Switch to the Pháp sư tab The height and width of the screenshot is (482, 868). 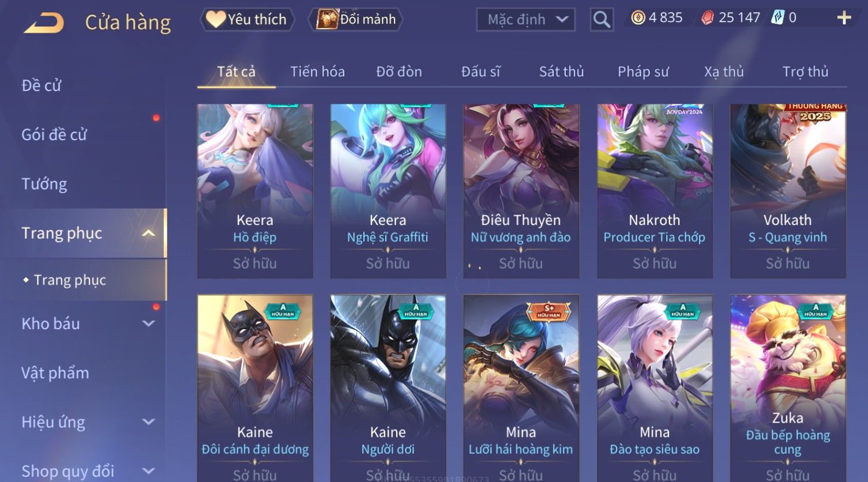click(x=643, y=71)
